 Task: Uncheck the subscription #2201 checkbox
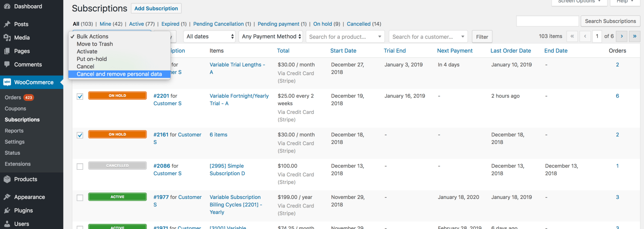(80, 96)
